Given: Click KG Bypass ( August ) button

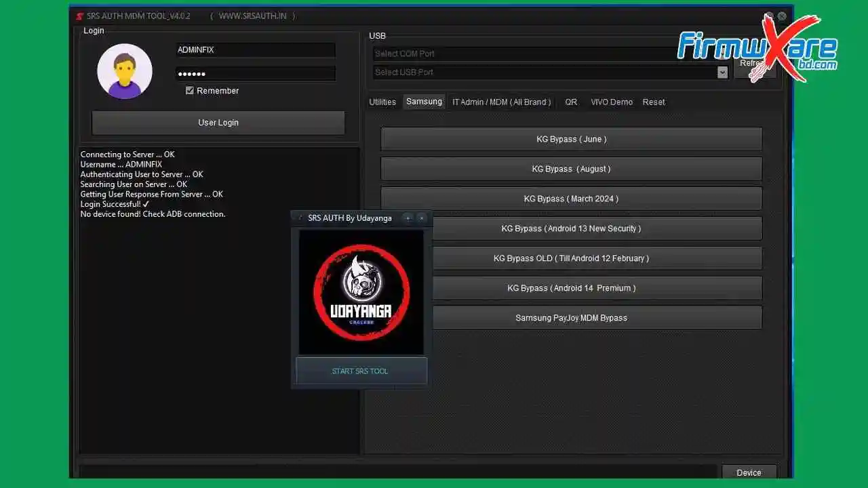Looking at the screenshot, I should [571, 169].
